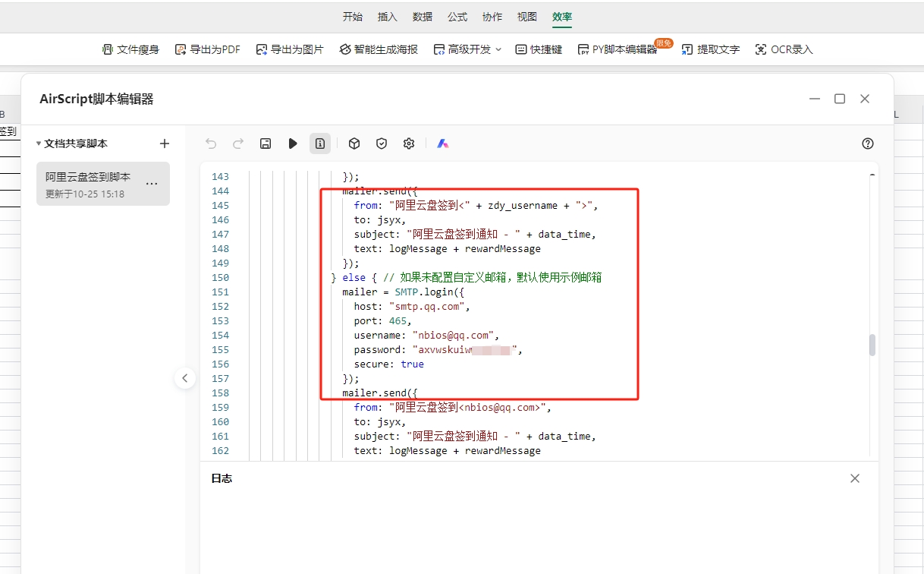Collapse the script sidebar with arrow
The image size is (924, 574).
tap(185, 377)
